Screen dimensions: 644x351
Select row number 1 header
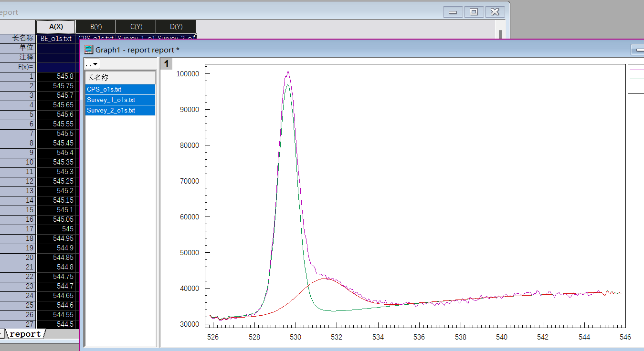(18, 76)
